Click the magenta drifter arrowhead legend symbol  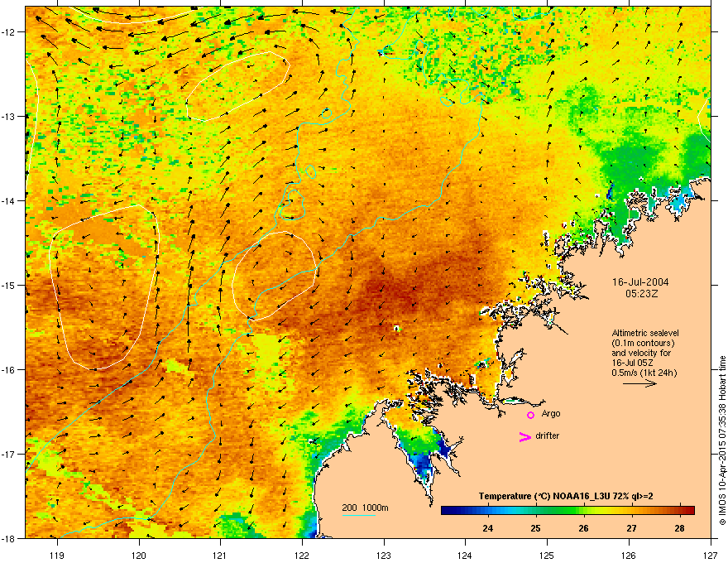tap(525, 436)
